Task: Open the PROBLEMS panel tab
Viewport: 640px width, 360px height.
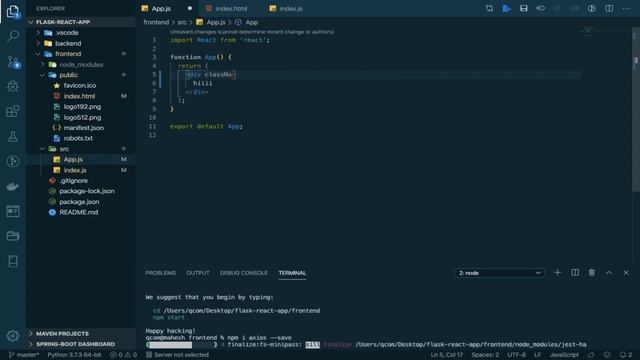Action: 160,273
